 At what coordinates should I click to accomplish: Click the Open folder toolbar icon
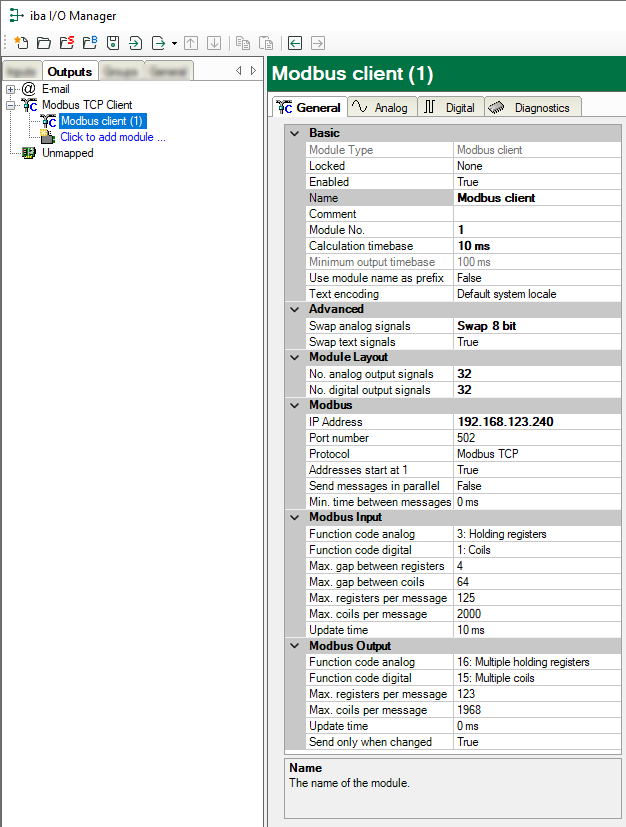(44, 43)
